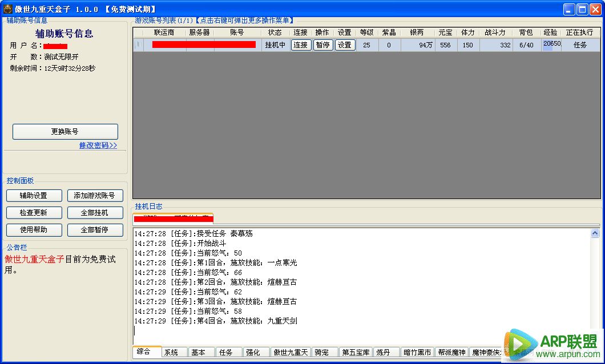The image size is (605, 364).
Task: Click the 暂停 button in the account row
Action: pyautogui.click(x=323, y=45)
